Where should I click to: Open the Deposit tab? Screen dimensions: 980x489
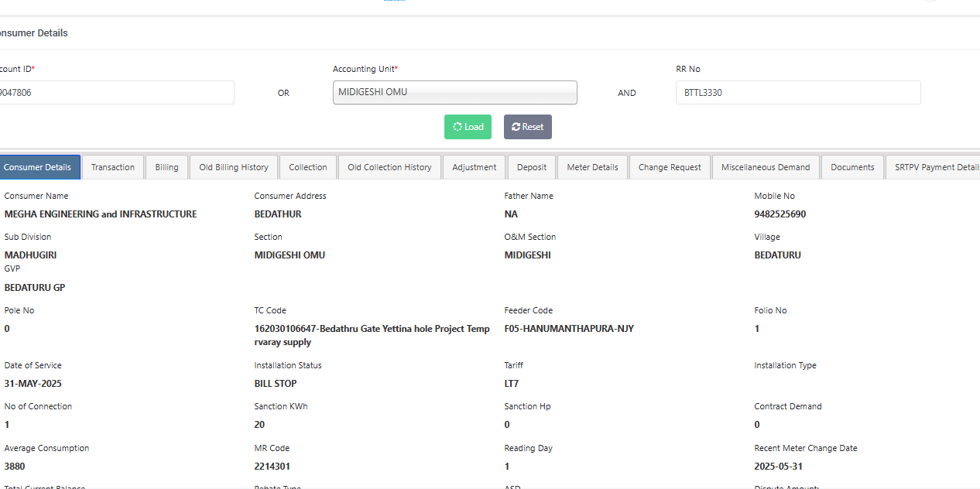click(x=532, y=167)
